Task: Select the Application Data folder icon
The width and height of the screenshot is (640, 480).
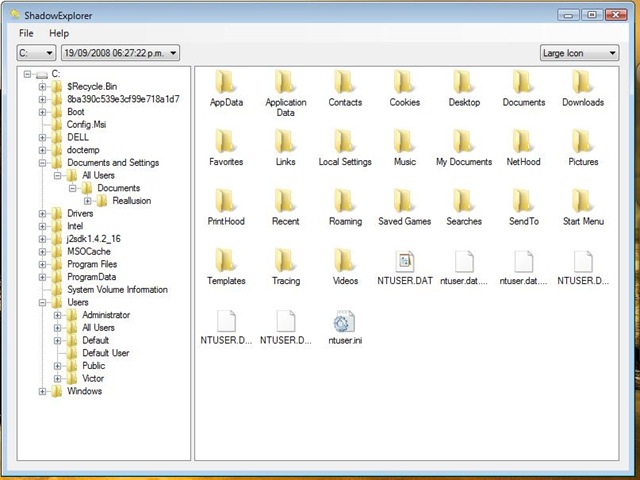Action: [x=285, y=82]
